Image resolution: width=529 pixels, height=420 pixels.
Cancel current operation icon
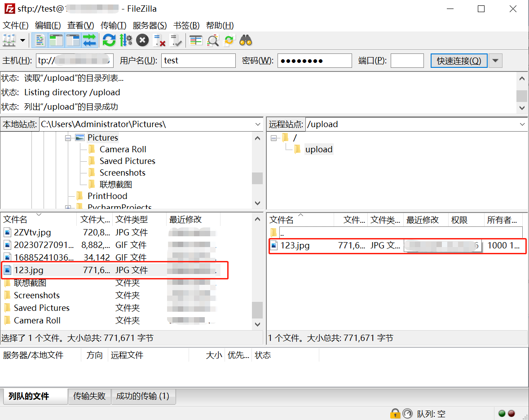point(142,40)
